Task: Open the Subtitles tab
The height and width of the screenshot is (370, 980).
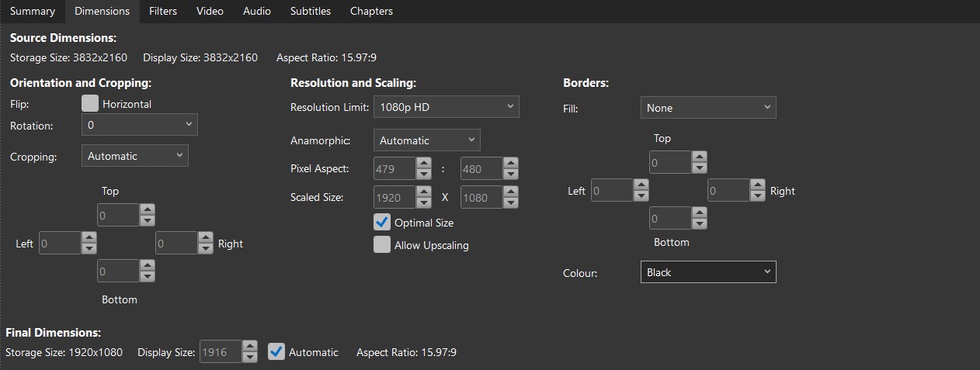Action: click(310, 11)
